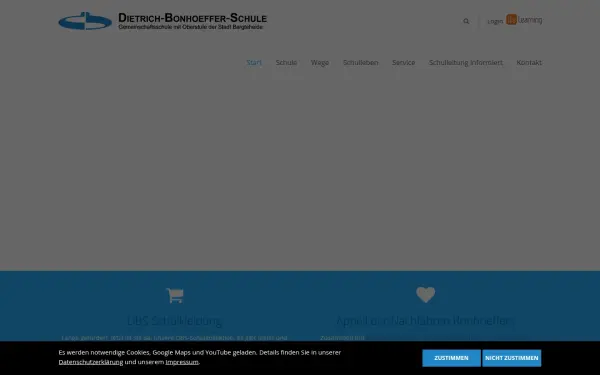Select the Start menu item
Screen dimensions: 600x375
(x=254, y=62)
